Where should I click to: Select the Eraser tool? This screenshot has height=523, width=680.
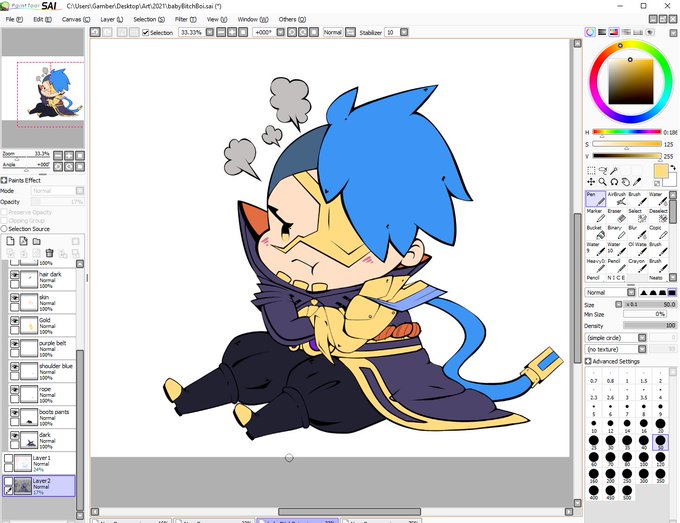coord(617,216)
